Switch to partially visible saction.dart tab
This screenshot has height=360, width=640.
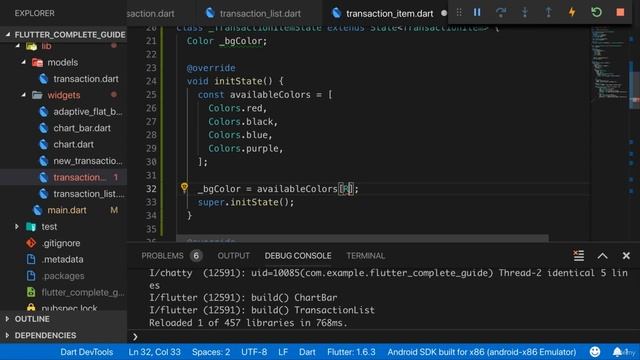150,13
